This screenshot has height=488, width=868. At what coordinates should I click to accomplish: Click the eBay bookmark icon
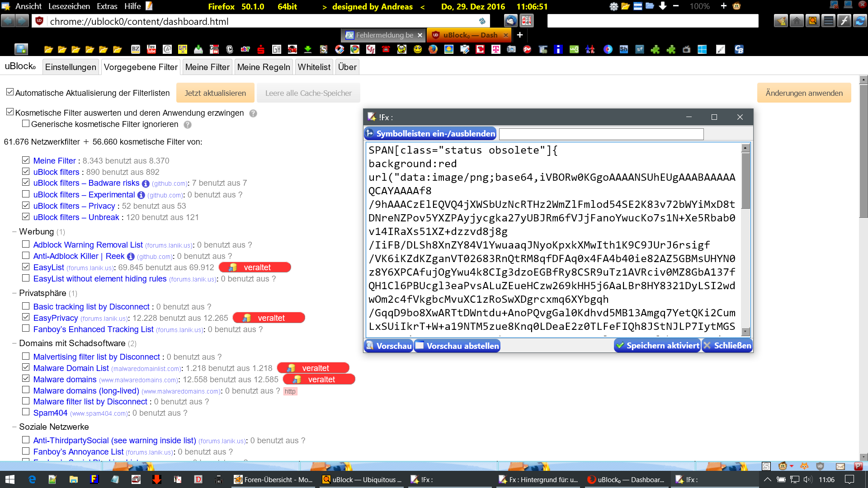[245, 49]
